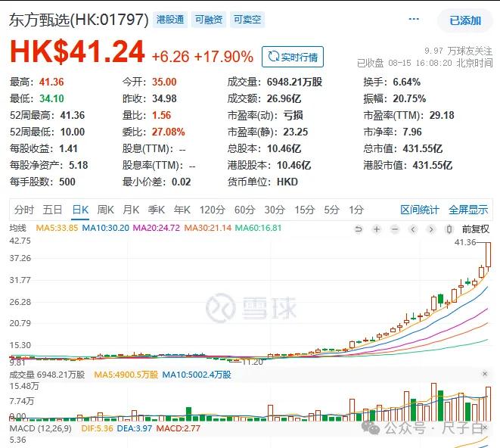This screenshot has width=500, height=448.
Task: Click the volume MA5:4900.5万股 label
Action: pyautogui.click(x=126, y=375)
